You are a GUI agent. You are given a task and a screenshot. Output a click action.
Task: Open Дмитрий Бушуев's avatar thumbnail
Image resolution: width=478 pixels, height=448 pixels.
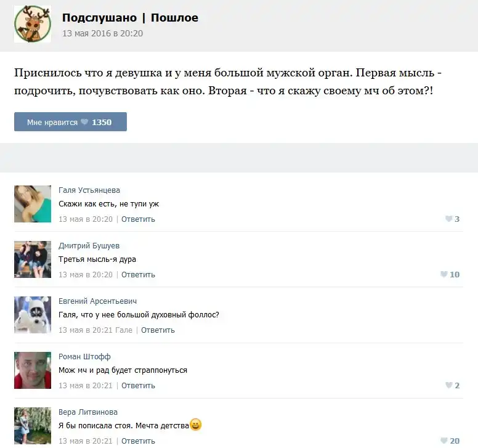tap(33, 259)
